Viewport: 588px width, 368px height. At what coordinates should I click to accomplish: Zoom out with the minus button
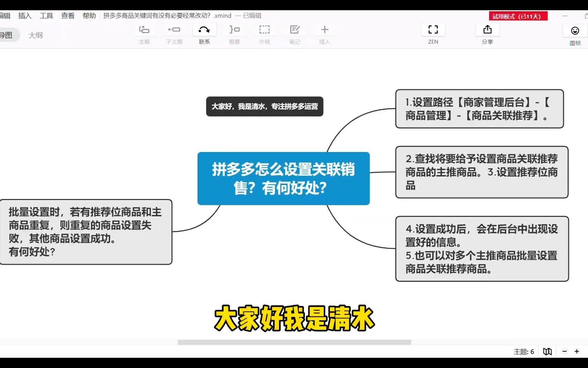565,351
